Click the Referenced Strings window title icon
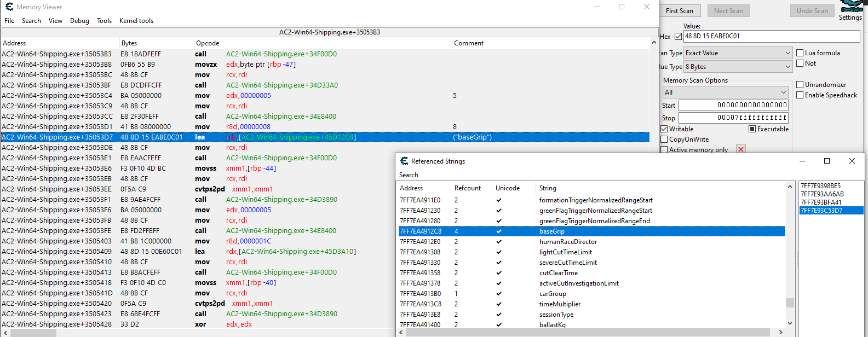Viewport: 868px width, 337px height. point(404,161)
